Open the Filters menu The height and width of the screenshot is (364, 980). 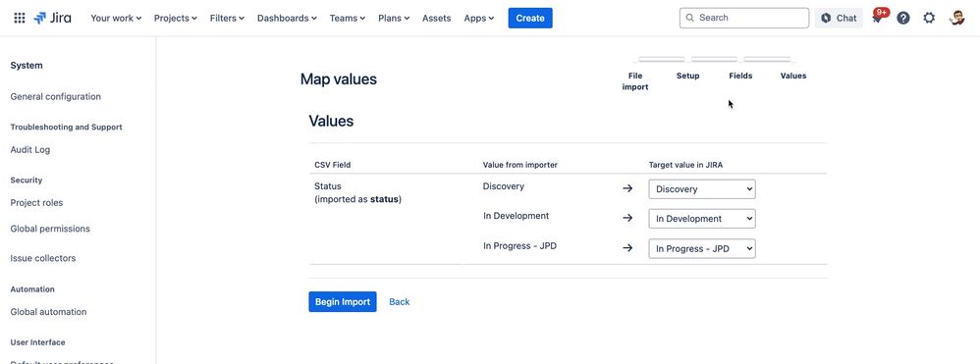pos(228,18)
